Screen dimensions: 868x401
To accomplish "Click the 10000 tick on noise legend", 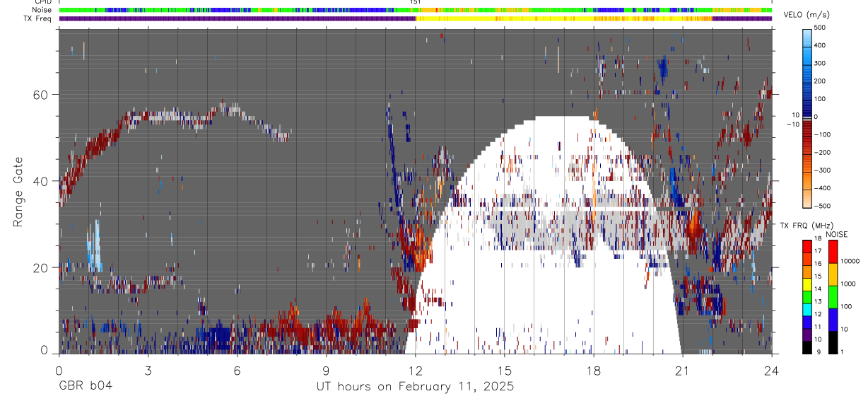I will click(x=850, y=262).
